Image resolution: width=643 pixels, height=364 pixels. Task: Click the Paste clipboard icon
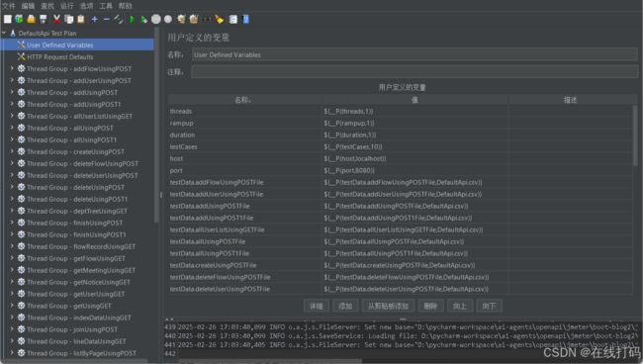pyautogui.click(x=81, y=19)
